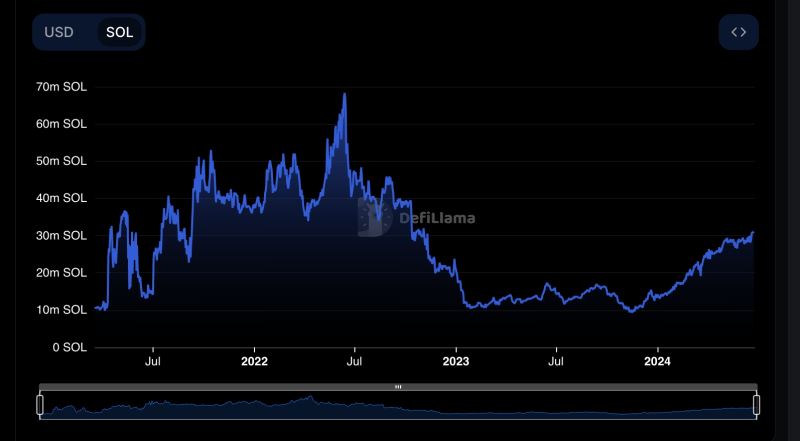Click the chart's highest peak near 70m SOL

point(345,94)
